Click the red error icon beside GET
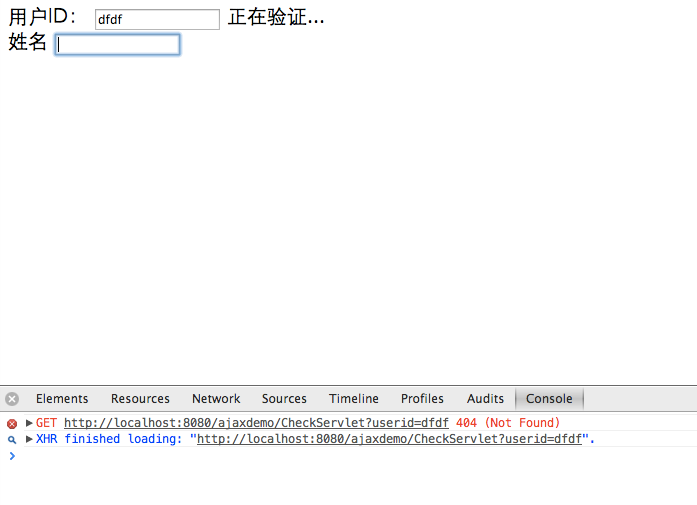 [12, 424]
